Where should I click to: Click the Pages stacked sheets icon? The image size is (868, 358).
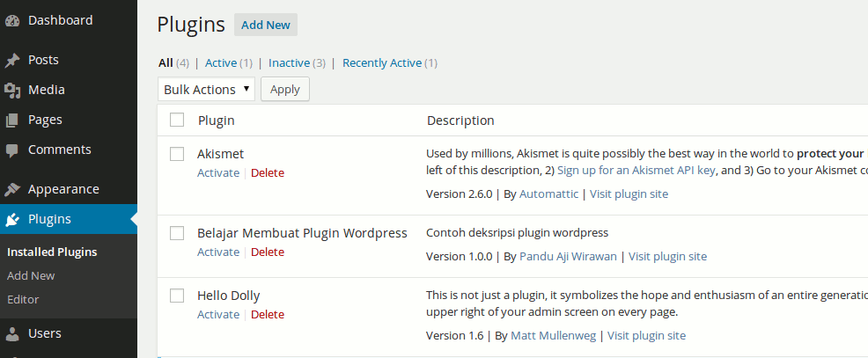click(x=12, y=121)
